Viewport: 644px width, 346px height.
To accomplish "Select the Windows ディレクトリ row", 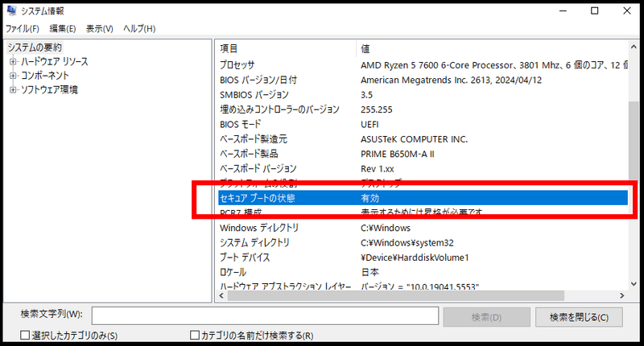I will pos(423,228).
